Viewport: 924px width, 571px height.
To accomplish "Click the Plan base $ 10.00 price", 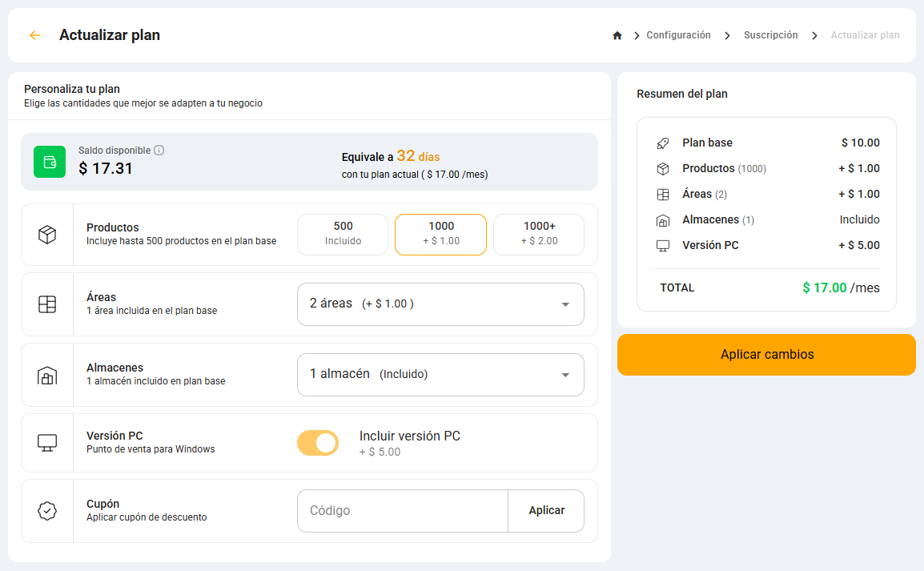I will pos(861,143).
